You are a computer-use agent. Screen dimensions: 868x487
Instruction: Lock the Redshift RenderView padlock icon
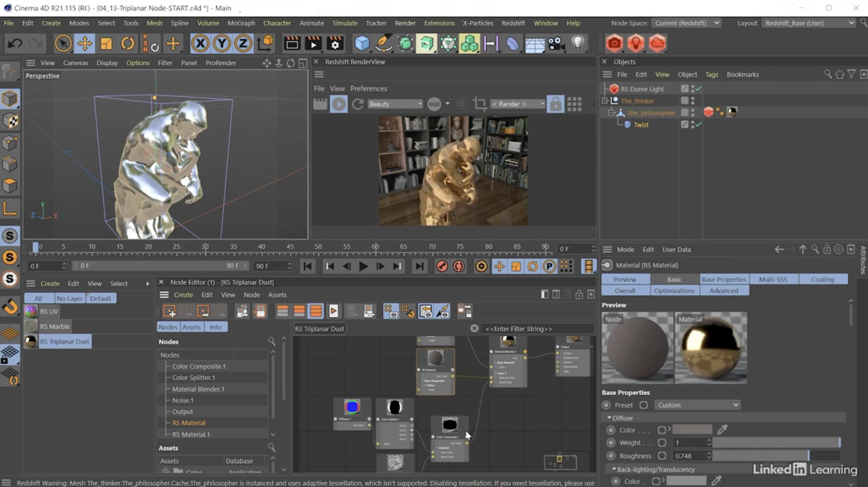[555, 104]
